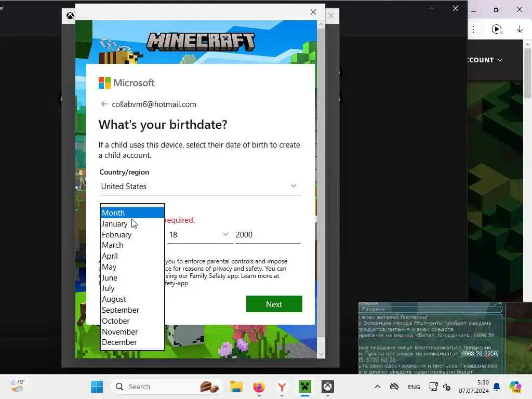The width and height of the screenshot is (532, 399).
Task: Open notifications bell icon
Action: coord(497,387)
